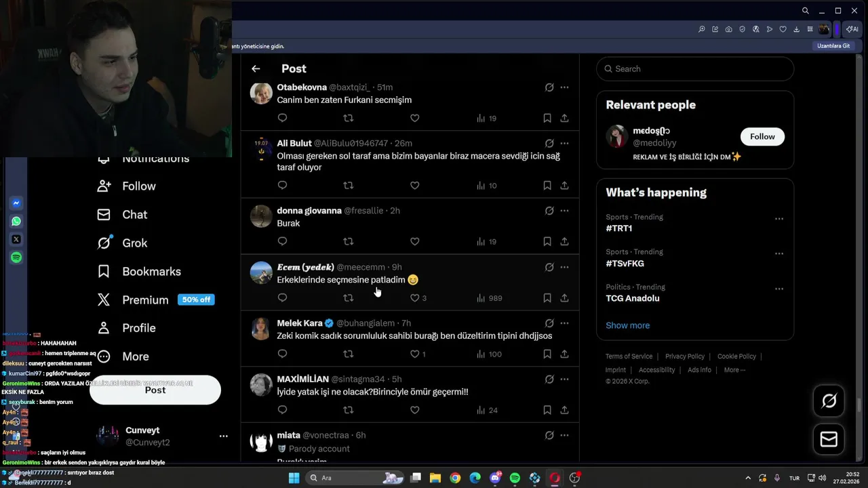Go back using the Post header arrow
Image resolution: width=868 pixels, height=488 pixels.
click(x=256, y=68)
